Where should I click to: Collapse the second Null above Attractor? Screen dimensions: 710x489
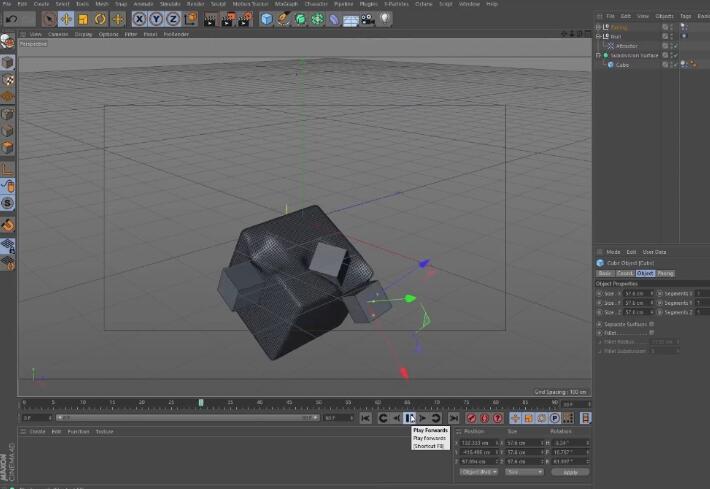pos(598,36)
